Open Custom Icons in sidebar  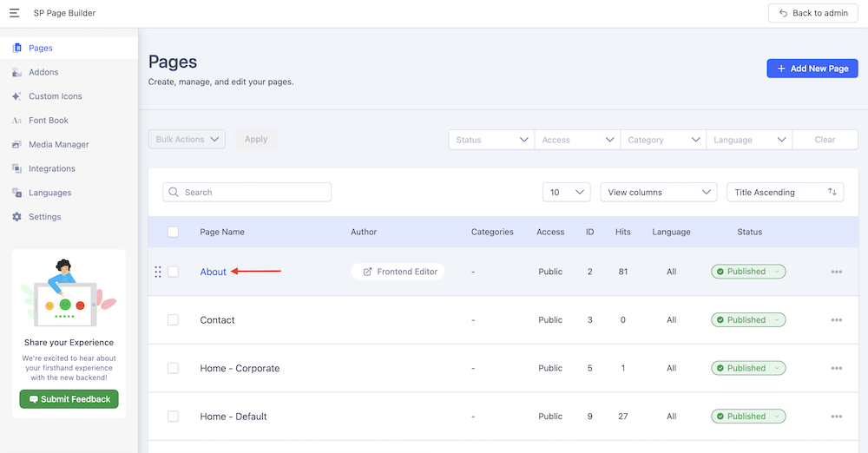coord(17,96)
